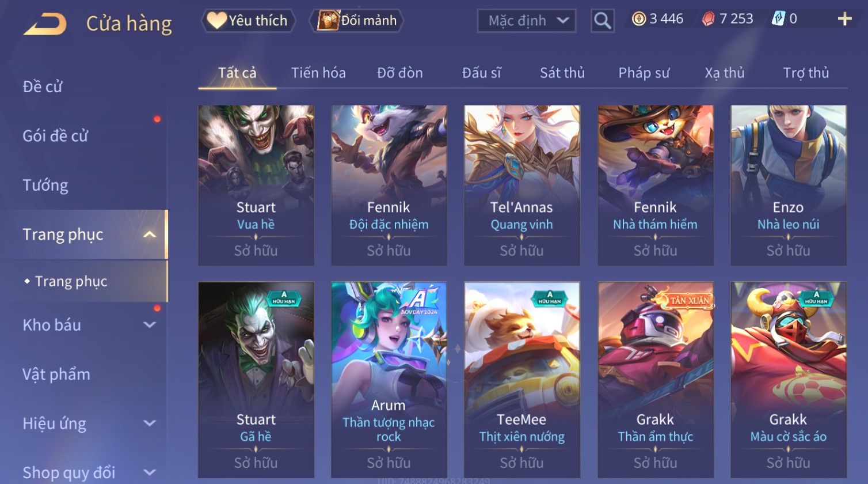
Task: Select the Arum Thần tượng nhạc rock card
Action: 389,380
